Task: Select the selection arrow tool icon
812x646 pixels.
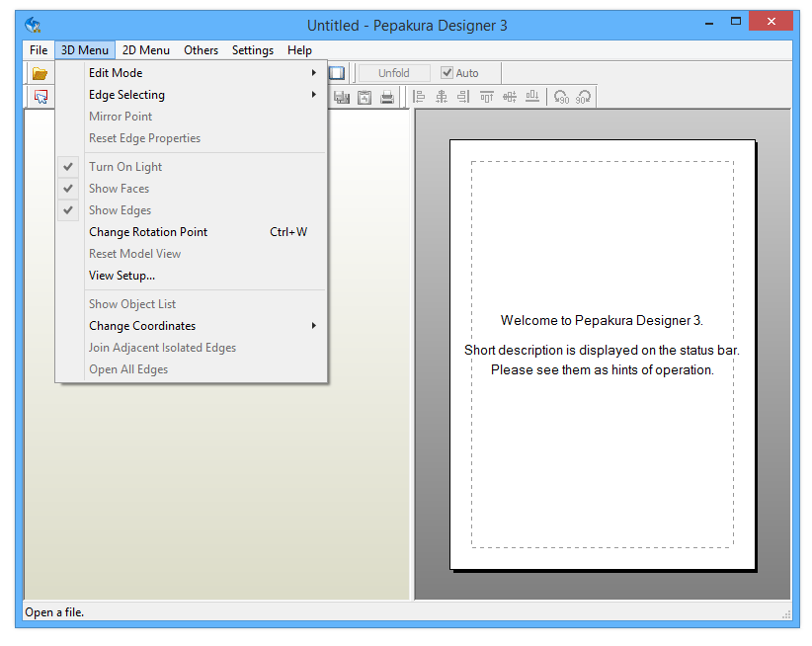Action: [41, 96]
